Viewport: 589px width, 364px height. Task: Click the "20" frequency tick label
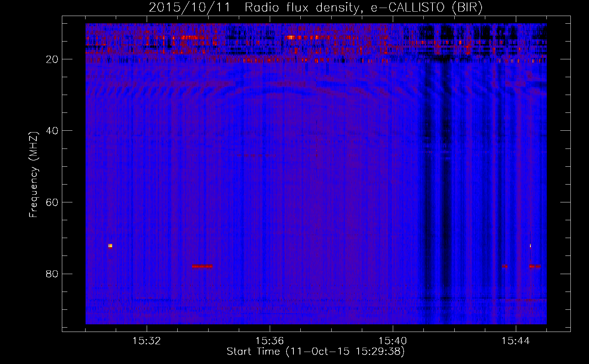click(x=52, y=59)
